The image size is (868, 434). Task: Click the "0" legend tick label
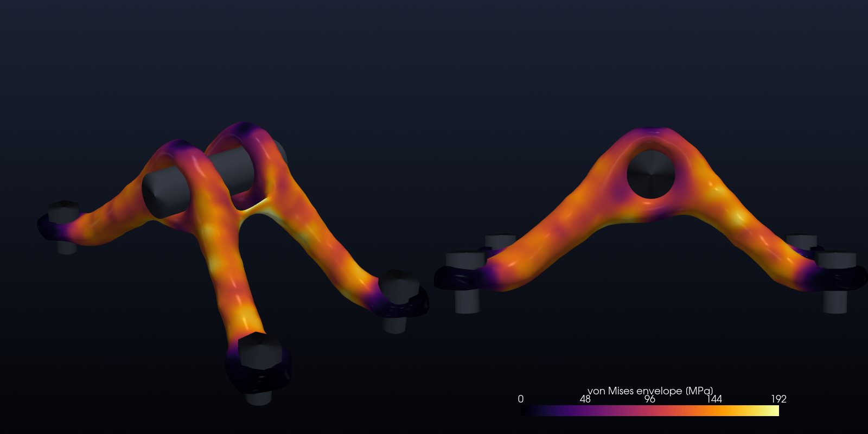coord(521,399)
